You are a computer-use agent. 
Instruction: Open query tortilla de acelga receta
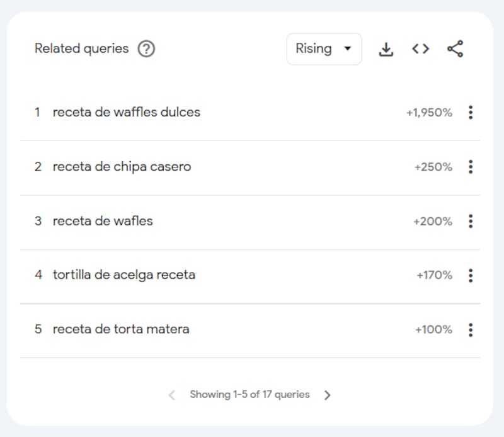pyautogui.click(x=124, y=275)
